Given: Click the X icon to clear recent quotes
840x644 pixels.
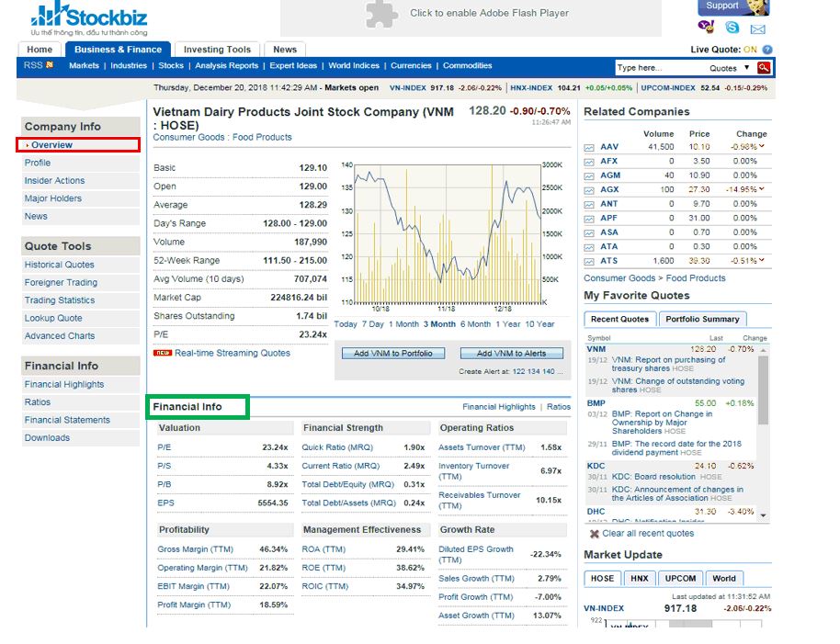Looking at the screenshot, I should [594, 534].
